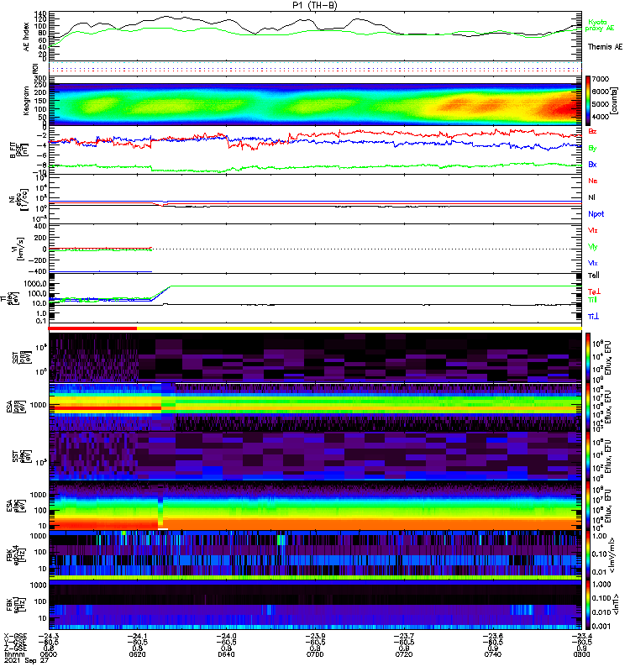Select the blue "Ti⊥" legend label

593,317
